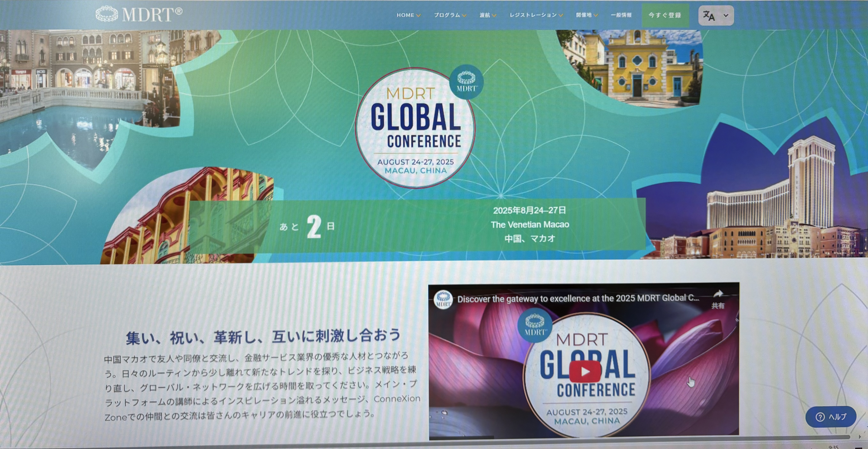Open the レジストレーション menu
The image size is (868, 449).
[533, 15]
